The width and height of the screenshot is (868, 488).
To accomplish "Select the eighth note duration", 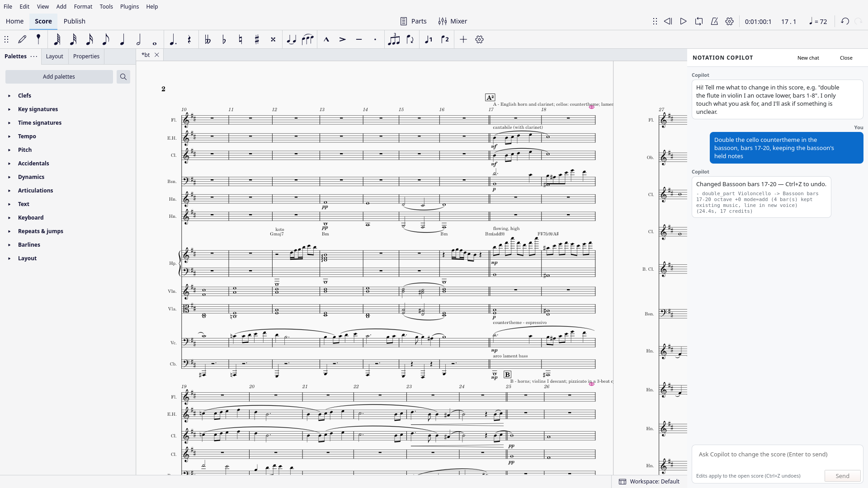I will point(106,40).
